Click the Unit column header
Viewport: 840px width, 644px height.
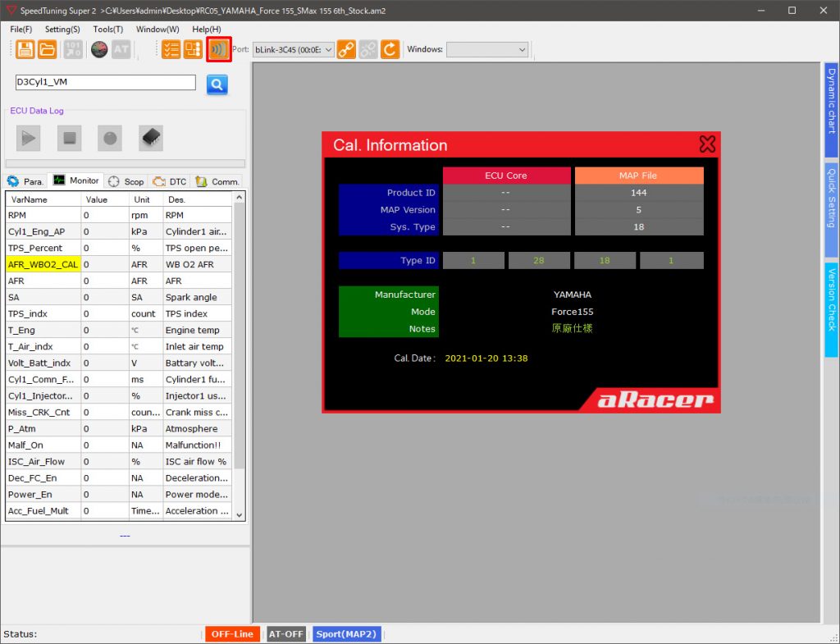[146, 199]
